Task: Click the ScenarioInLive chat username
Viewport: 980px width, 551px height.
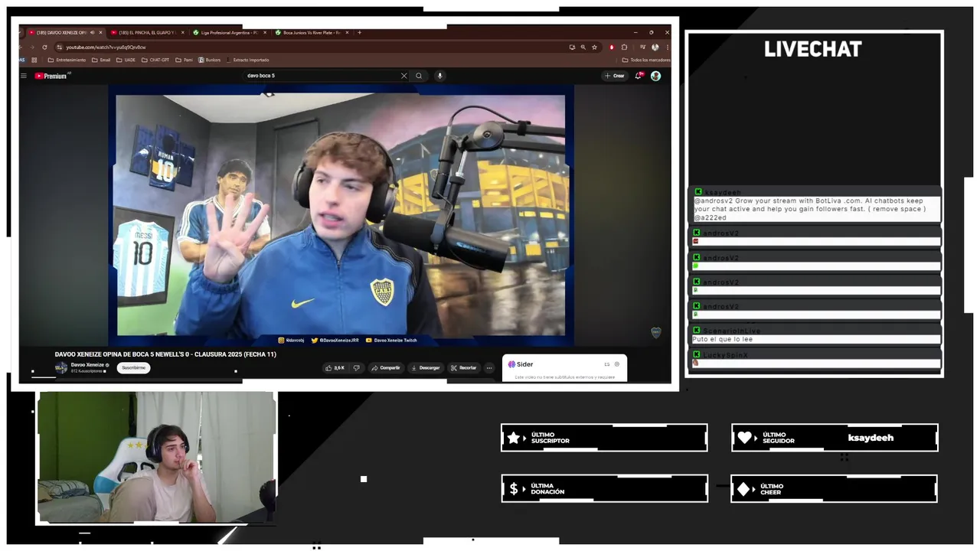Action: [x=732, y=331]
